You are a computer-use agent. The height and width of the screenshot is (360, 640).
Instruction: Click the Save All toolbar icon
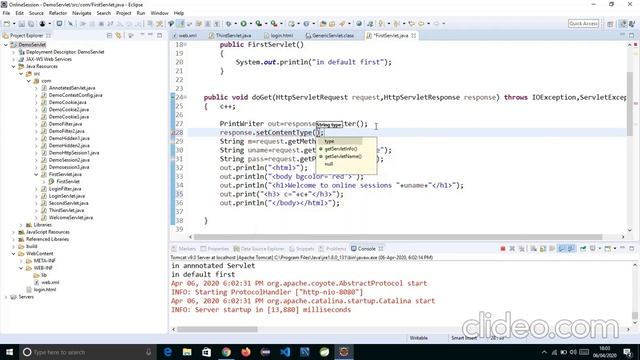point(31,24)
